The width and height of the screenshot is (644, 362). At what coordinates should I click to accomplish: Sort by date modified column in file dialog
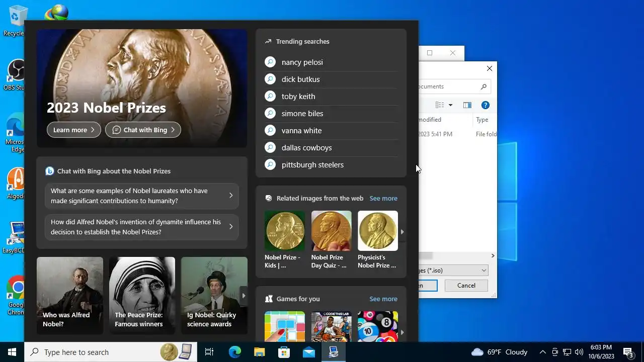click(446, 120)
